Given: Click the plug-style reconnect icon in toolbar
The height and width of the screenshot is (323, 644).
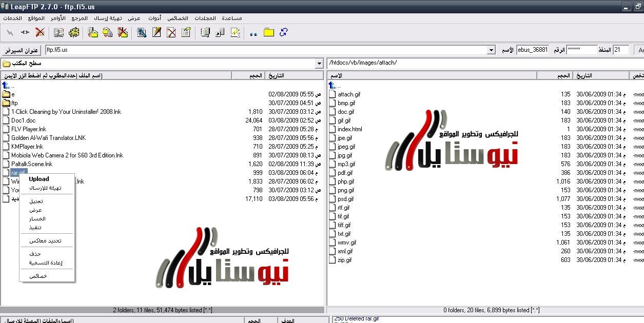Looking at the screenshot, I should 25,32.
